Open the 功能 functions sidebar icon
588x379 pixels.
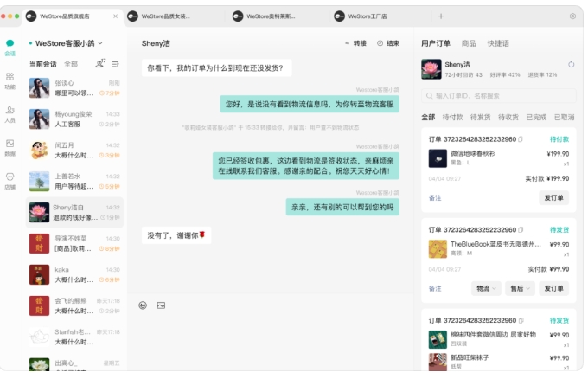(10, 80)
